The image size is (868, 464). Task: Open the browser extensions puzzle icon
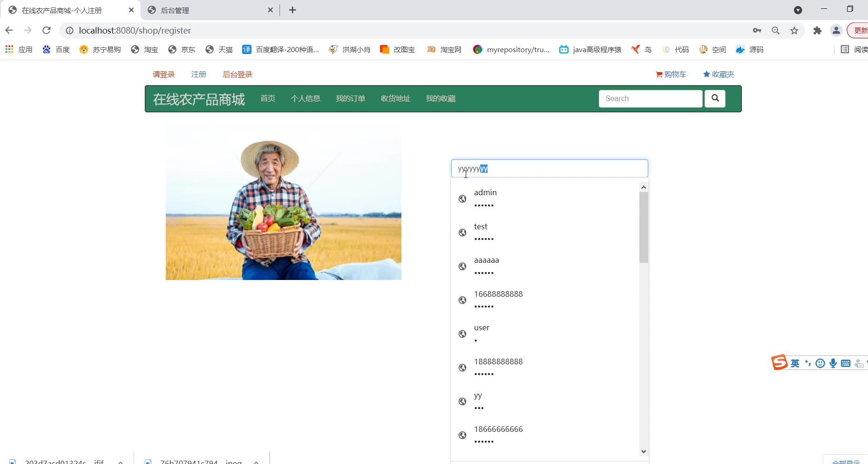pos(817,30)
